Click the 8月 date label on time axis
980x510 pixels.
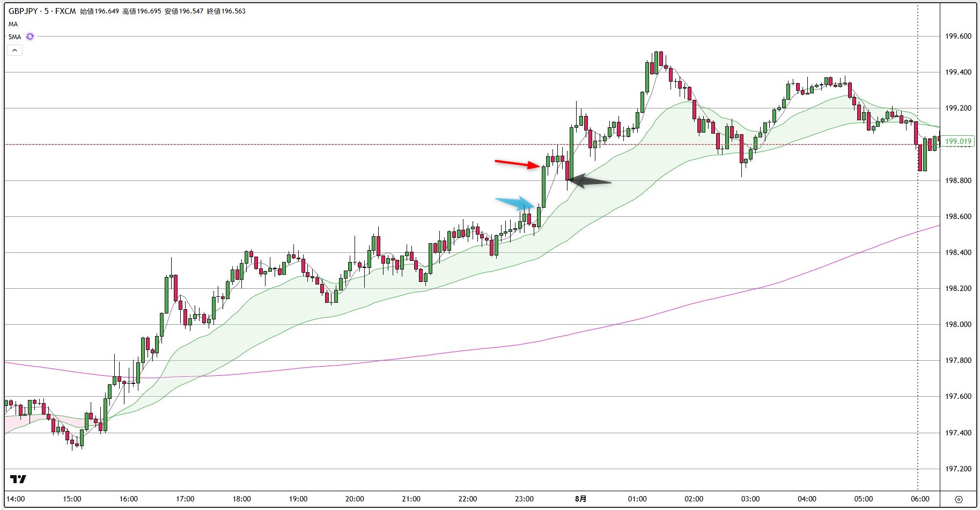580,499
